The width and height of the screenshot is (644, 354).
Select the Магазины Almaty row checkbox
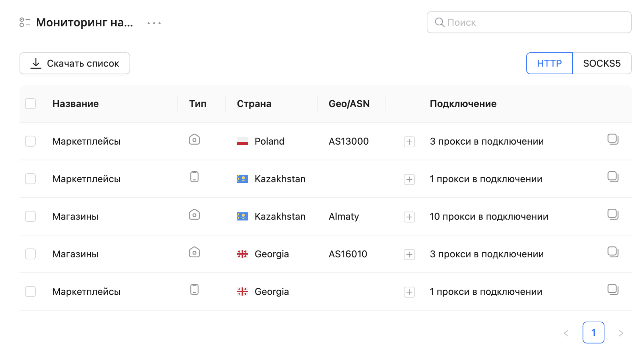(x=30, y=217)
